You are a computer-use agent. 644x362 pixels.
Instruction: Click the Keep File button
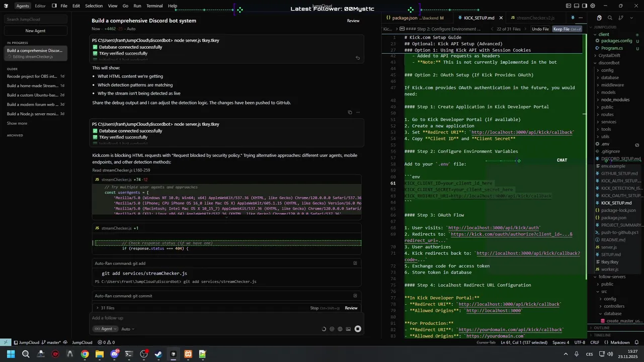coord(567,29)
